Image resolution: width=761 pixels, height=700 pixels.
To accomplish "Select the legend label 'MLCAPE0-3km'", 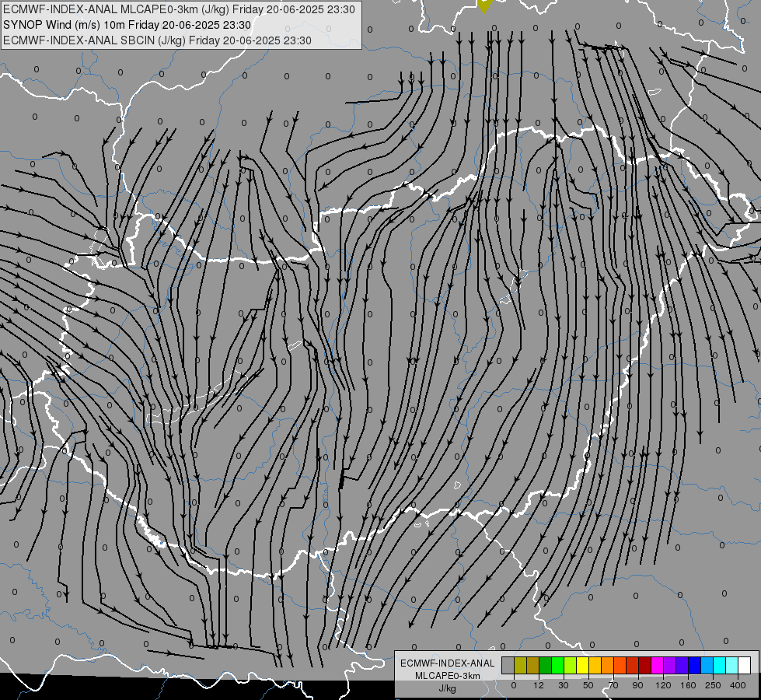I will tap(448, 676).
